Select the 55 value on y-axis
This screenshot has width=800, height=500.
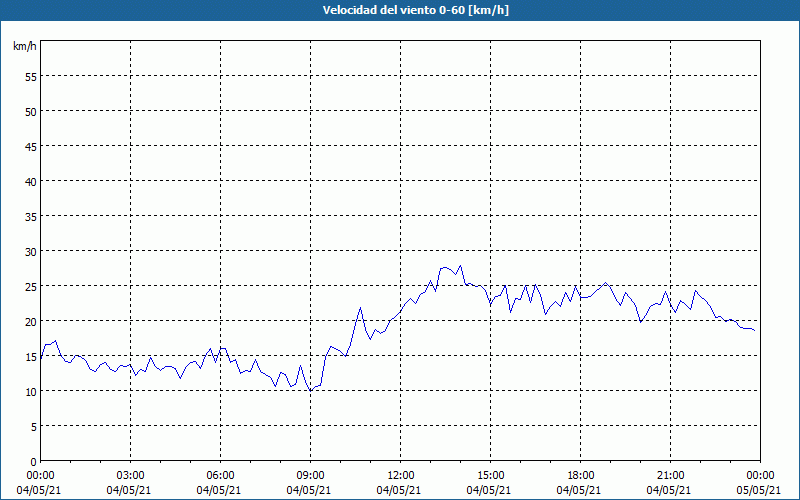click(31, 77)
